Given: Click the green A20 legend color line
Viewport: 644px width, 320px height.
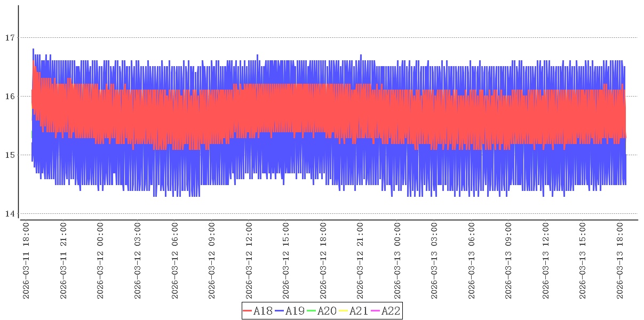Looking at the screenshot, I should pos(312,311).
